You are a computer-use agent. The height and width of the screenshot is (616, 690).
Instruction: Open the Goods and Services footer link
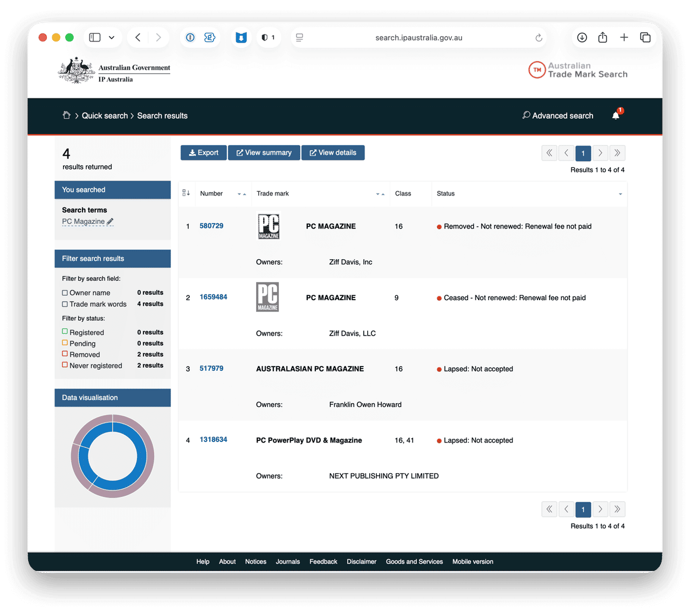click(x=415, y=562)
